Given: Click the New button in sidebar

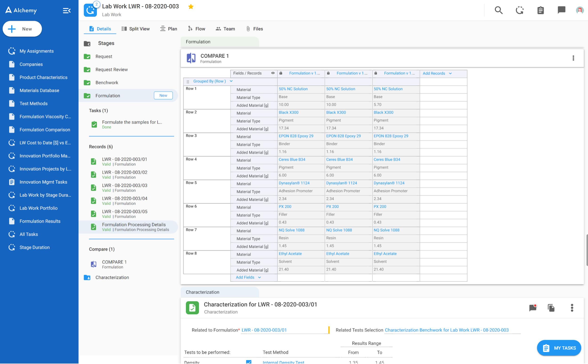Looking at the screenshot, I should [x=22, y=29].
